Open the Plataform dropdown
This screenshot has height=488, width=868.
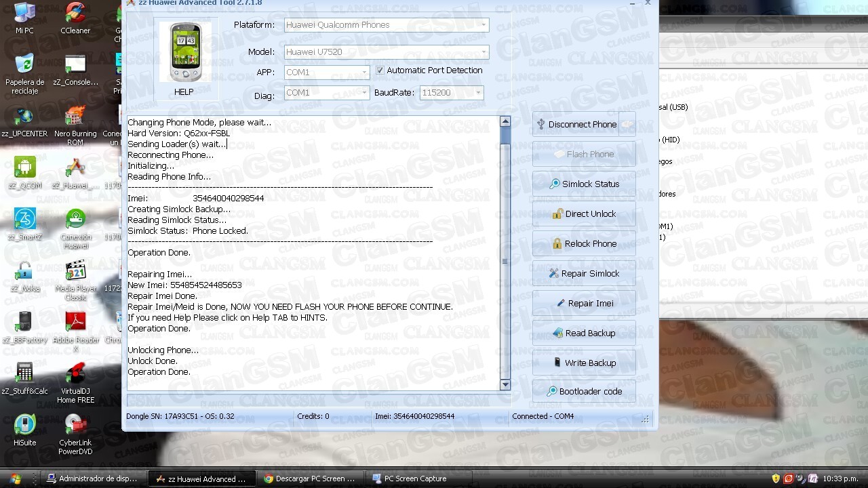click(387, 25)
